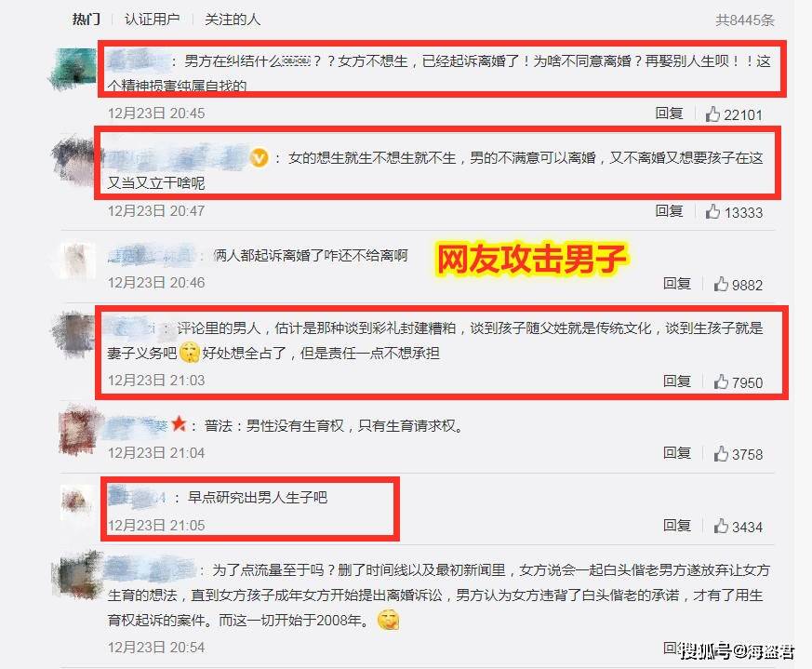Click 回复 on the 21:03 comment

pos(677,381)
